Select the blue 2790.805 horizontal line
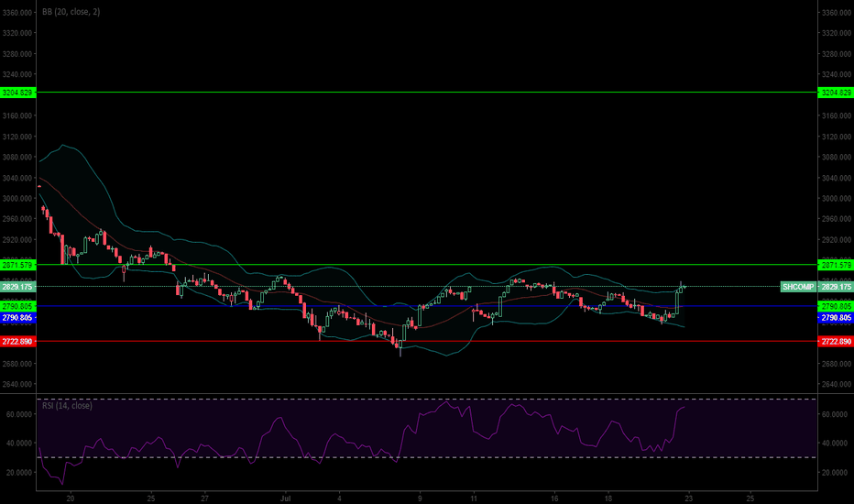The height and width of the screenshot is (504, 854). coord(427,306)
